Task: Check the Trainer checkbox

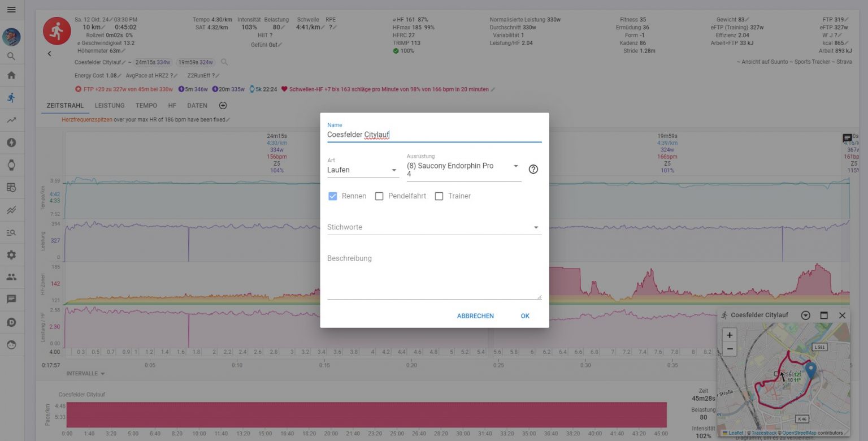Action: (x=439, y=196)
